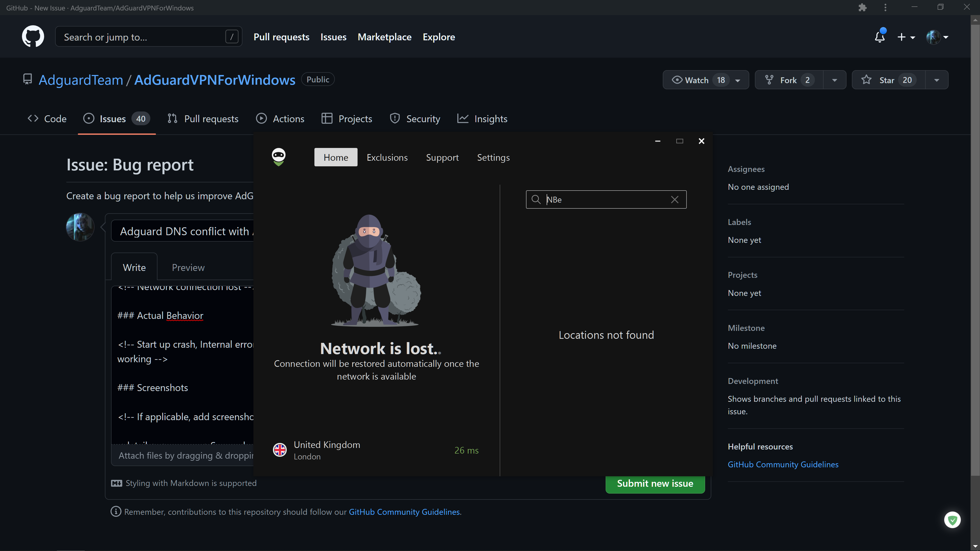
Task: Click the issue title input field
Action: (x=183, y=231)
